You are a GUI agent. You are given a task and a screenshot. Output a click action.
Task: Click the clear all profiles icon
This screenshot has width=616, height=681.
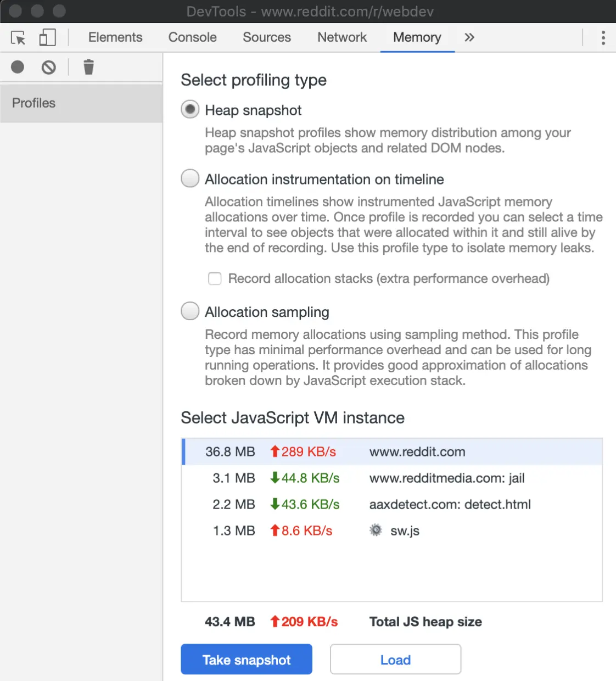pos(49,67)
